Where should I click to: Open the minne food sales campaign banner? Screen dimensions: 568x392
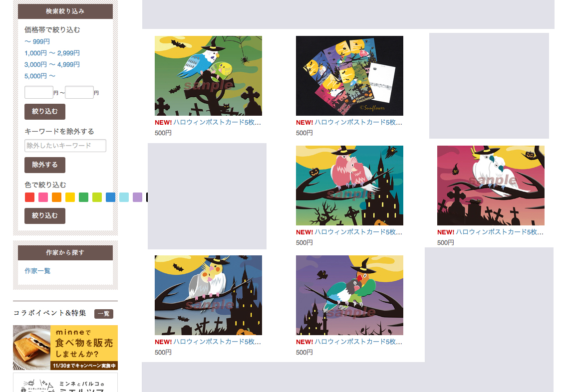click(x=65, y=348)
